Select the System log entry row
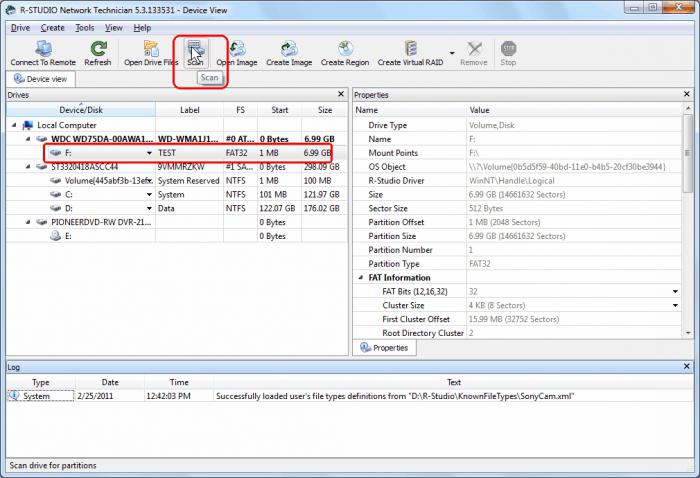The image size is (700, 478). [x=350, y=396]
